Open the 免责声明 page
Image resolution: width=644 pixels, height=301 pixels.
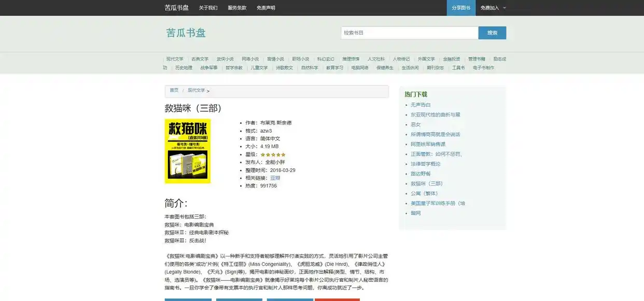click(267, 7)
